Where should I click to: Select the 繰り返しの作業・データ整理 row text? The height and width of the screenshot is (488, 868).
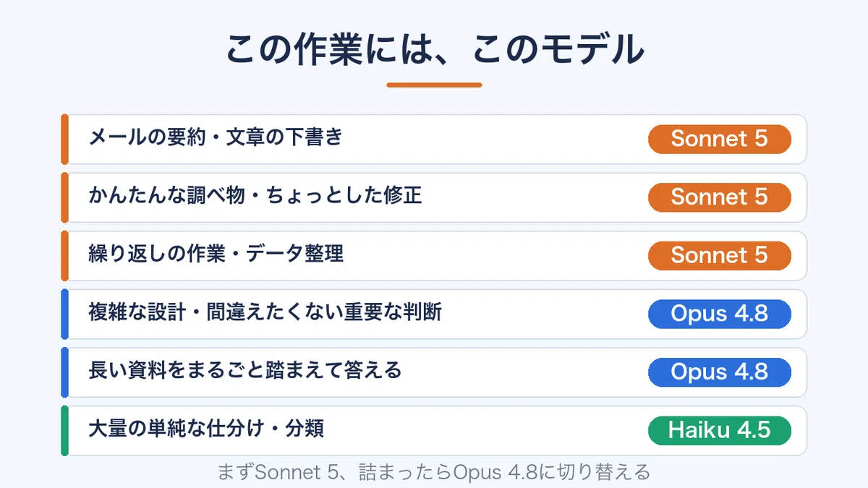tap(216, 254)
